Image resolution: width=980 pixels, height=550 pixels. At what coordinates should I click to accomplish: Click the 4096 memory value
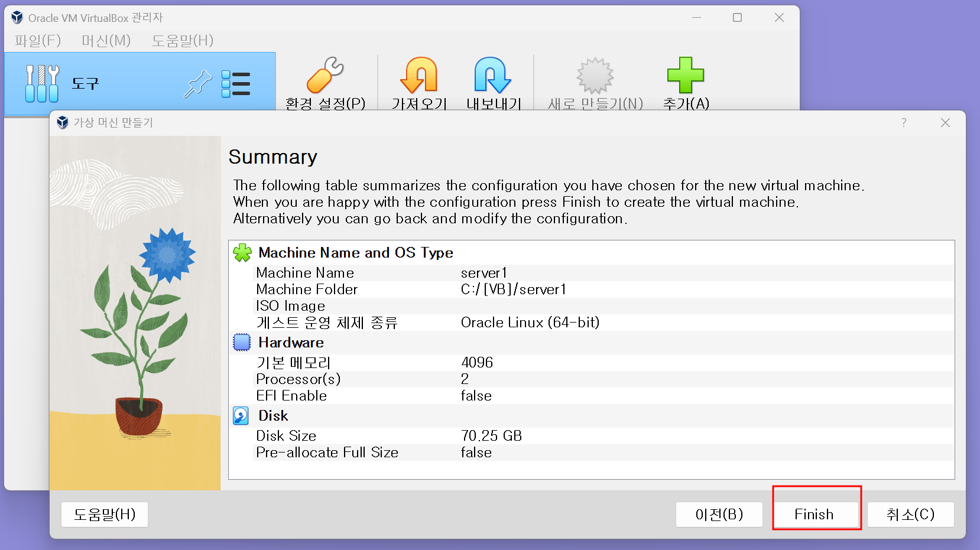(477, 363)
